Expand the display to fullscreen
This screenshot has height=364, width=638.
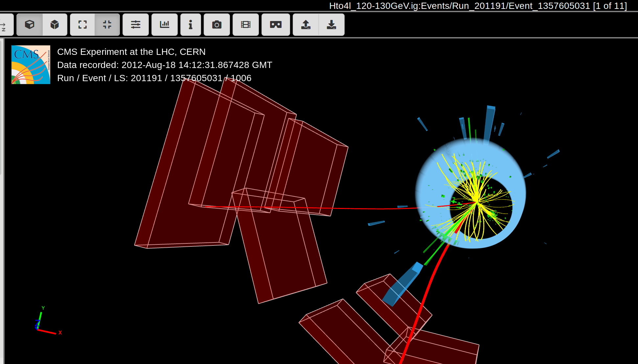[x=82, y=24]
